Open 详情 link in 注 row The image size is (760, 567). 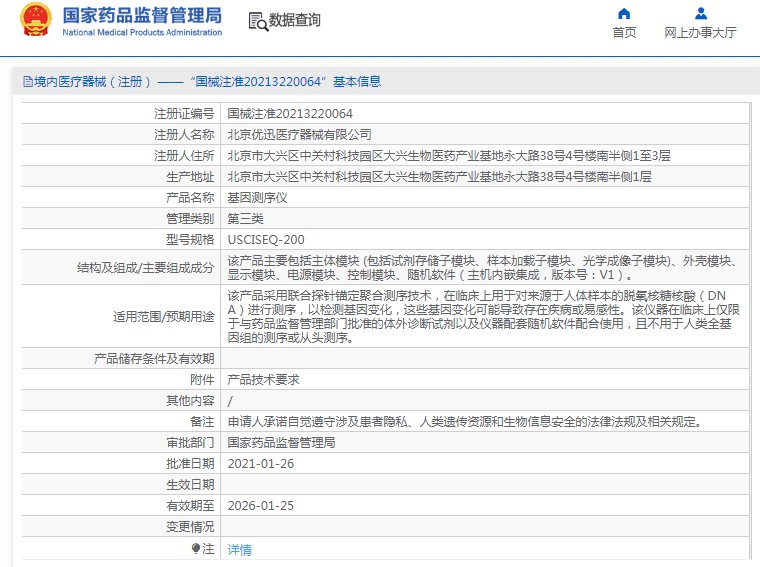click(x=239, y=550)
